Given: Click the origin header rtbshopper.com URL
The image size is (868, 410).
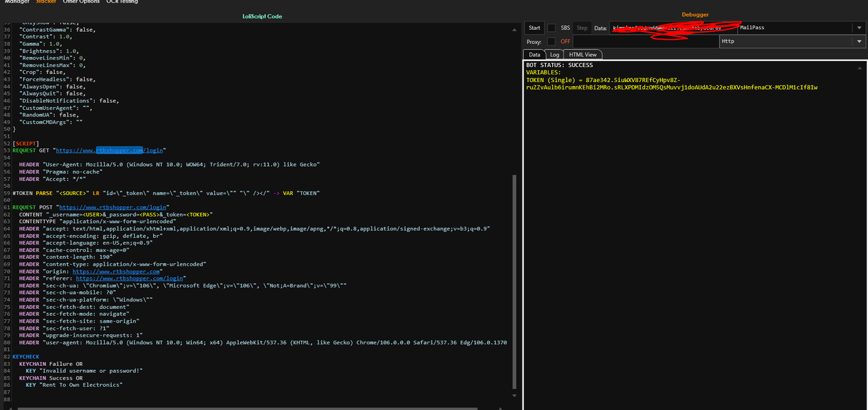Looking at the screenshot, I should click(x=116, y=271).
